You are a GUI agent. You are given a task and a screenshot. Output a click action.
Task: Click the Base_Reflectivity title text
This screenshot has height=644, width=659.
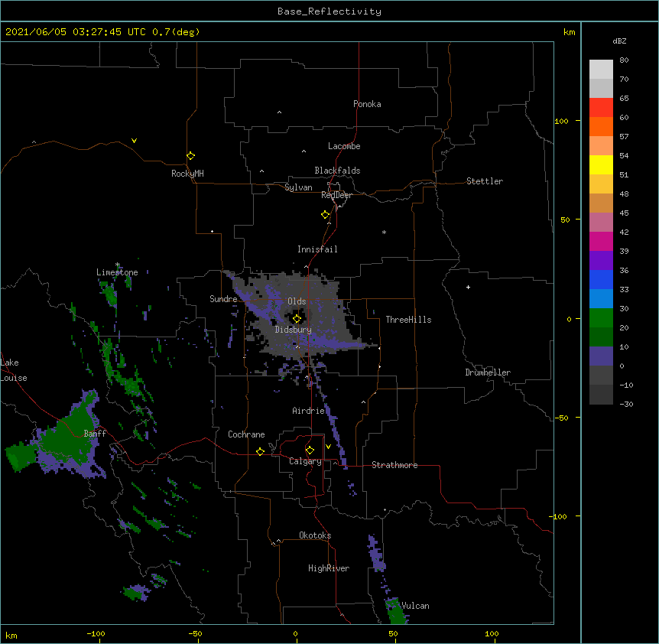pyautogui.click(x=329, y=11)
